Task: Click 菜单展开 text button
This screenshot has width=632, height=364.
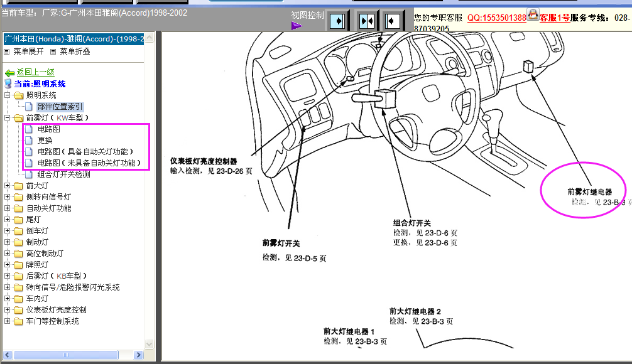Action: tap(28, 51)
